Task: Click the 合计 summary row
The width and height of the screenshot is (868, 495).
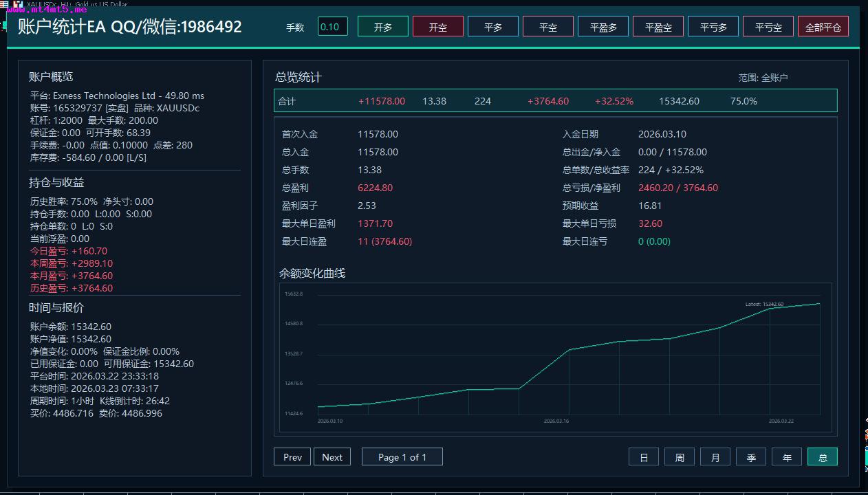Action: tap(555, 101)
